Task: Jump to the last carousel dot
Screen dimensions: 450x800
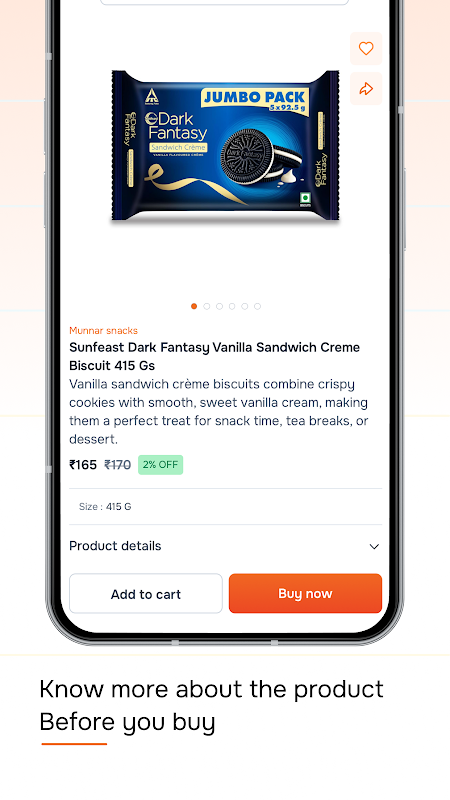Action: coord(258,306)
